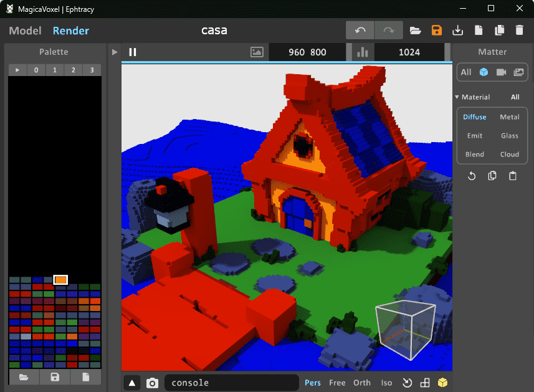Choose the Emit material type
534x392 pixels.
(x=474, y=135)
